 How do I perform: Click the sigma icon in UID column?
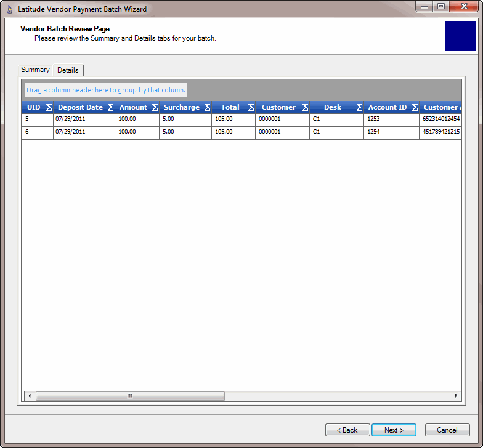click(x=49, y=107)
